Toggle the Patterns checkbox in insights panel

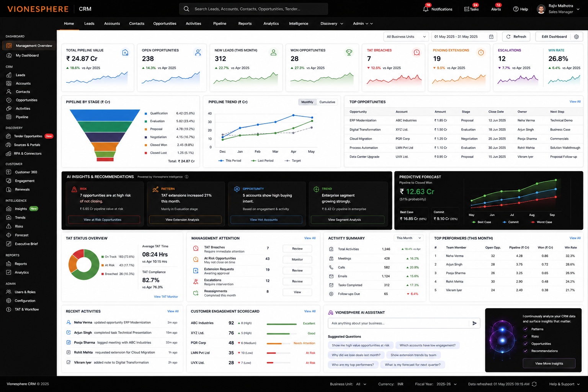(526, 329)
